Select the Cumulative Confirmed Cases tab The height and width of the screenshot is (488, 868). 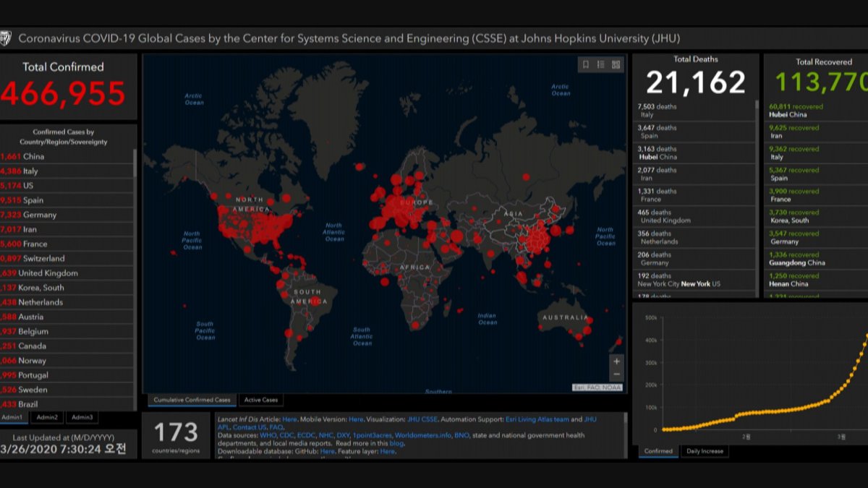(x=192, y=400)
